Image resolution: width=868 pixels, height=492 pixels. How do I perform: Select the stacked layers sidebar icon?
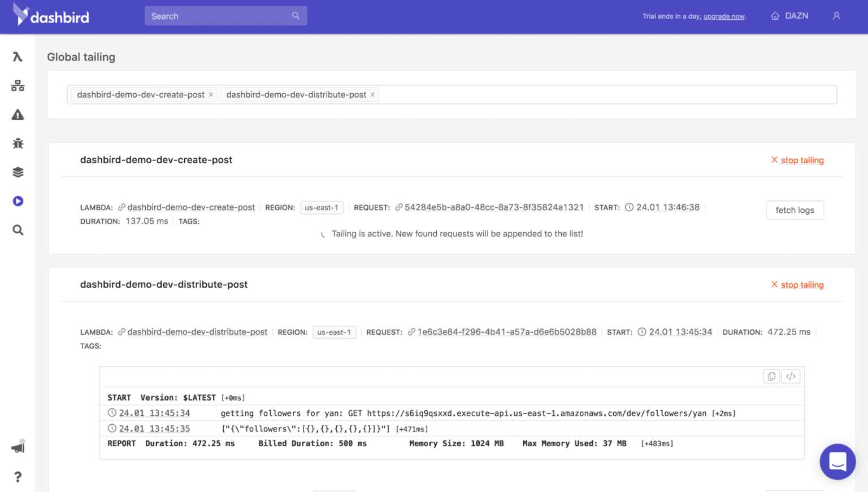[x=18, y=172]
